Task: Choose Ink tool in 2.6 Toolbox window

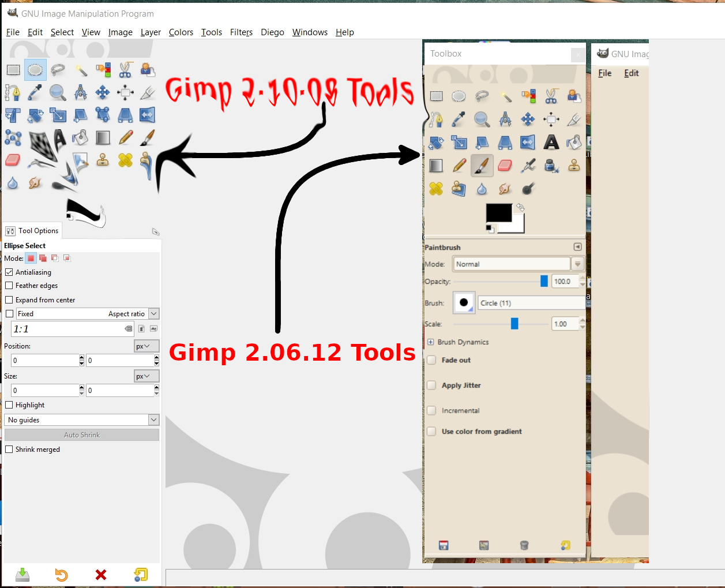Action: pyautogui.click(x=551, y=166)
